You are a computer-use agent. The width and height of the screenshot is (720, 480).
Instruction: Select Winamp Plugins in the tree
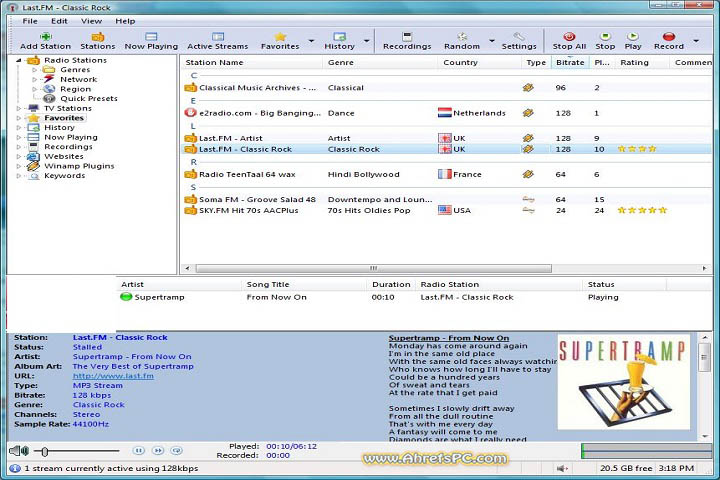click(x=79, y=166)
